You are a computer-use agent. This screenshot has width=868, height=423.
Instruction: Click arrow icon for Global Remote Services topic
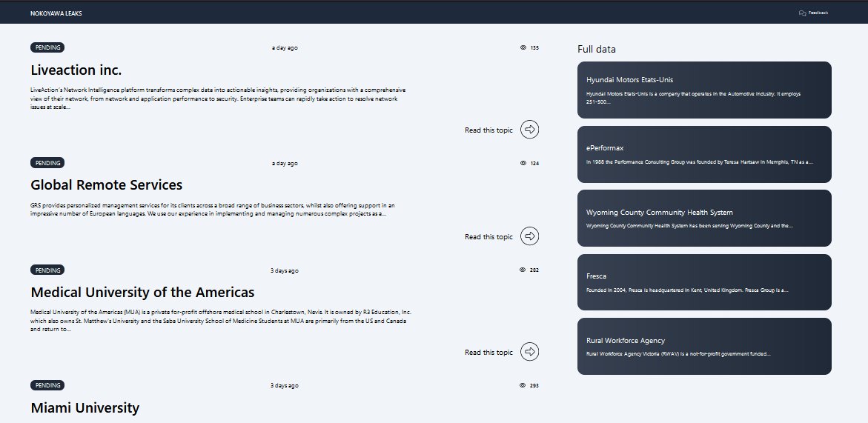pos(530,236)
